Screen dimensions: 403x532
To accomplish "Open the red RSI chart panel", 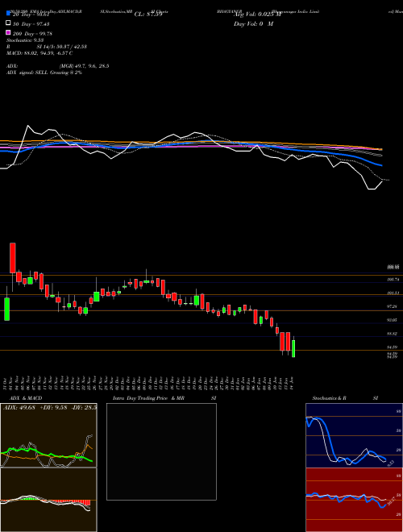I will (x=354, y=500).
